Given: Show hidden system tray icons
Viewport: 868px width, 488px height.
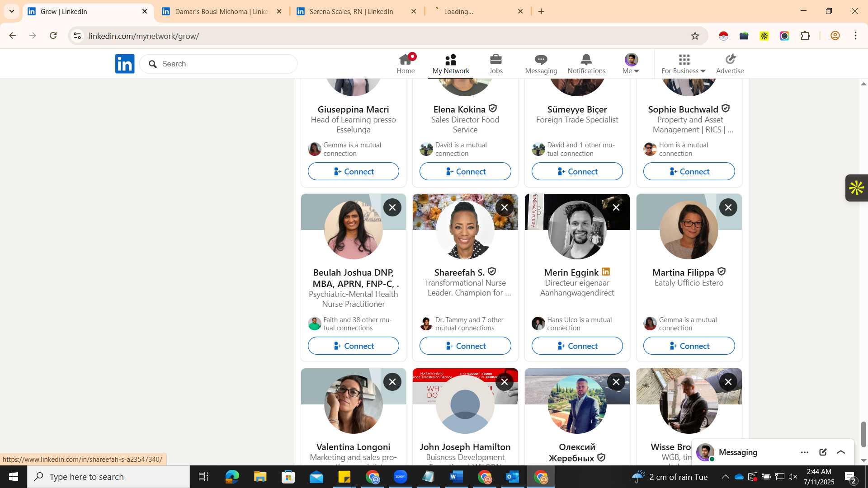Looking at the screenshot, I should click(725, 477).
